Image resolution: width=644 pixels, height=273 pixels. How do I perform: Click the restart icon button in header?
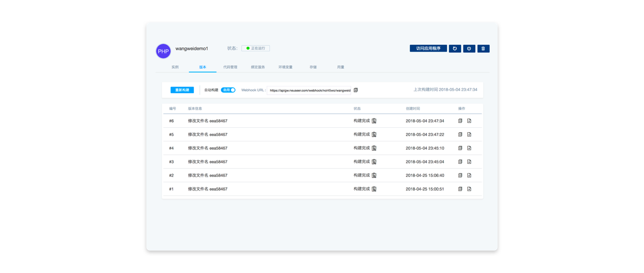455,49
